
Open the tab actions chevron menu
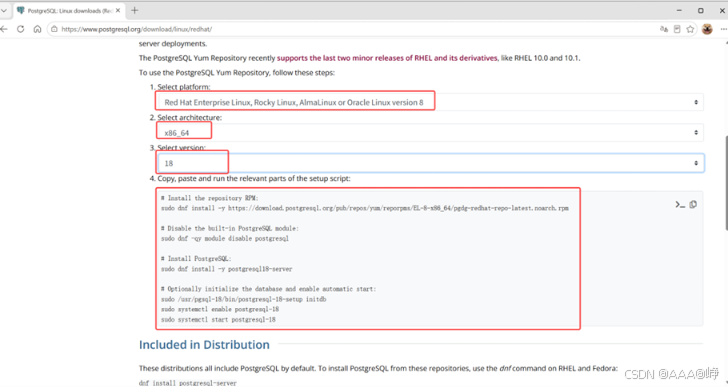pyautogui.click(x=4, y=10)
